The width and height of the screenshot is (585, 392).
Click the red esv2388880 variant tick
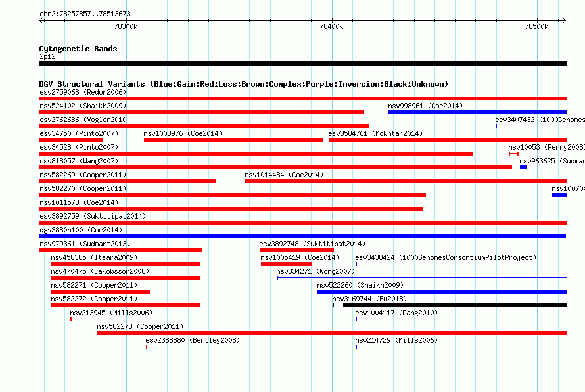tap(147, 347)
